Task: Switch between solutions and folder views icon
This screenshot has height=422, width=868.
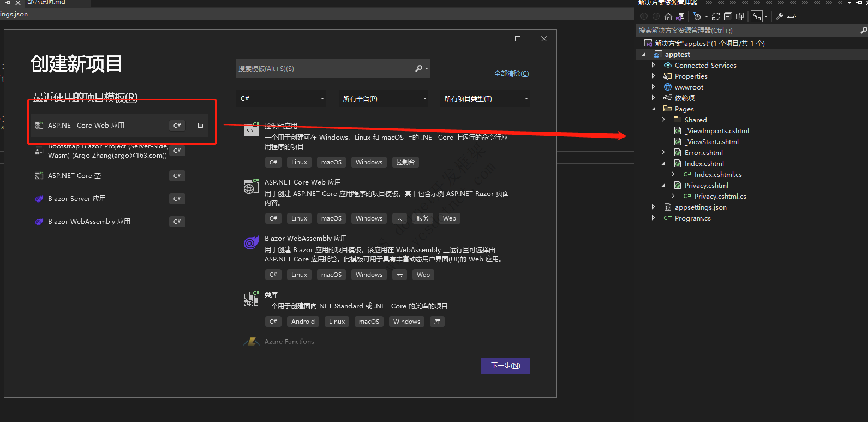Action: [680, 16]
